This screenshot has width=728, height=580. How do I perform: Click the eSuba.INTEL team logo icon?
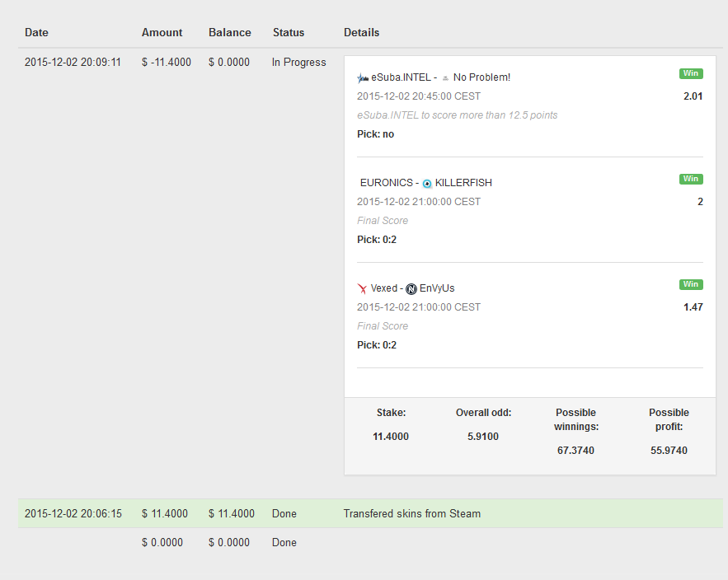tap(363, 78)
